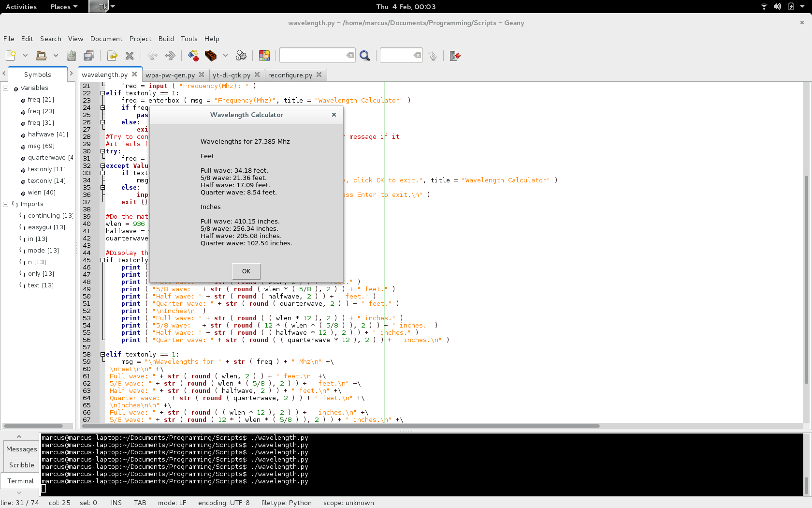Collapse the Imports tree in Symbols

pos(6,204)
